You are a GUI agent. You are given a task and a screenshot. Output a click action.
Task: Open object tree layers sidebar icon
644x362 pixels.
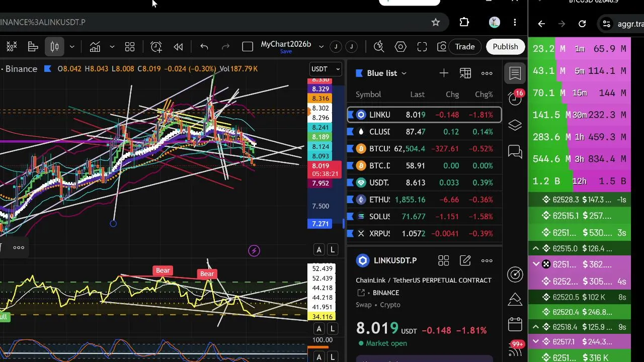click(x=515, y=125)
